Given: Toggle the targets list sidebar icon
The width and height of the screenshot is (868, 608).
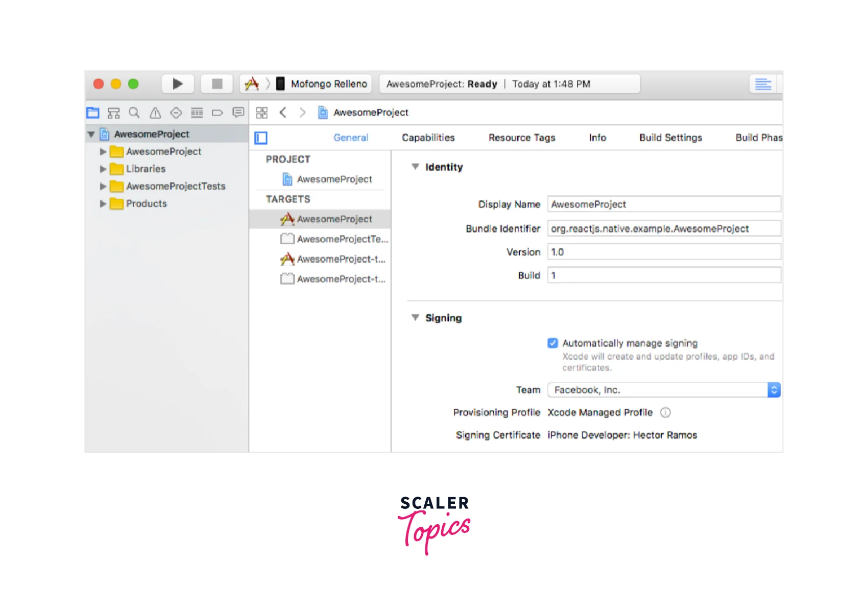Looking at the screenshot, I should coord(261,138).
